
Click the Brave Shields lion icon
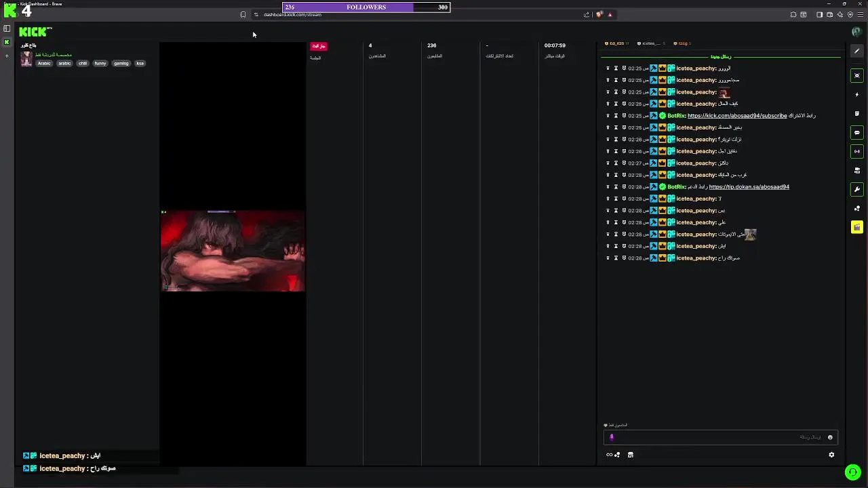click(x=599, y=14)
